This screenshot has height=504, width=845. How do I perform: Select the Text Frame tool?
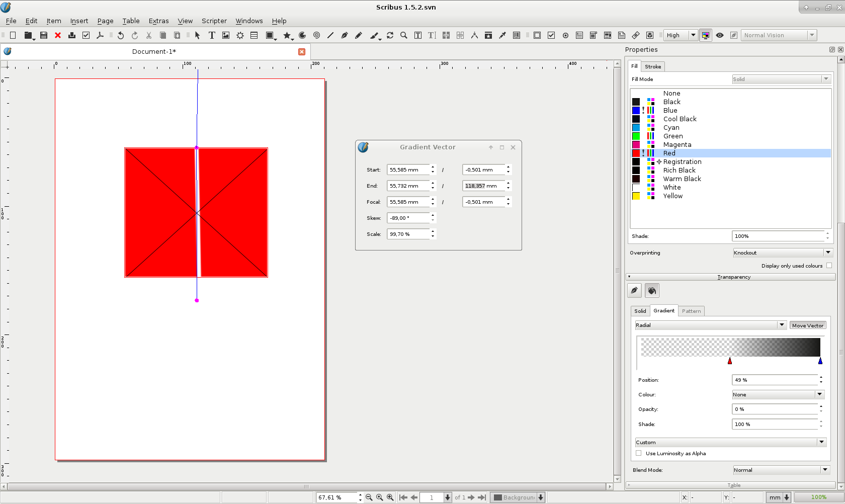pyautogui.click(x=212, y=35)
